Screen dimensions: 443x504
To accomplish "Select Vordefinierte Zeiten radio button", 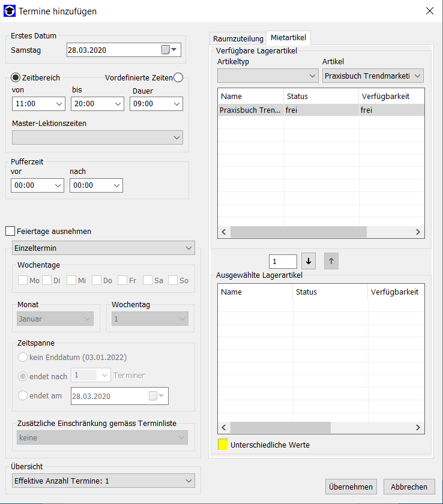I will (x=178, y=77).
